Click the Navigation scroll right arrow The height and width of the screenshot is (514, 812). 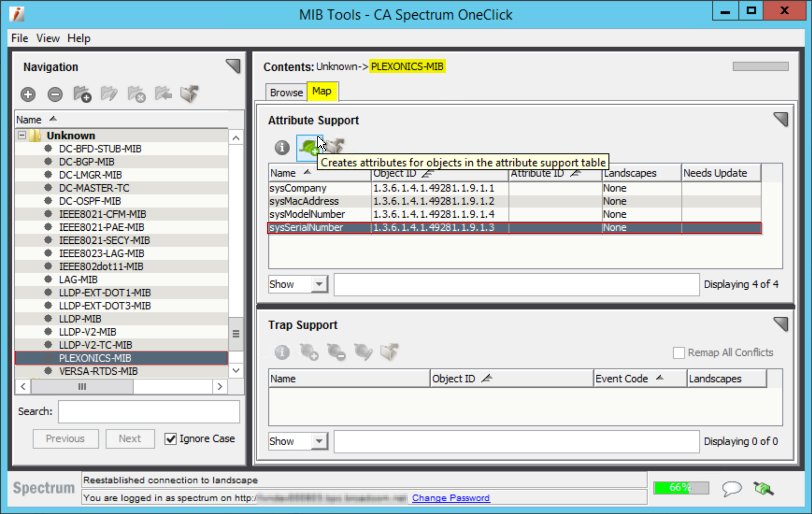point(220,386)
